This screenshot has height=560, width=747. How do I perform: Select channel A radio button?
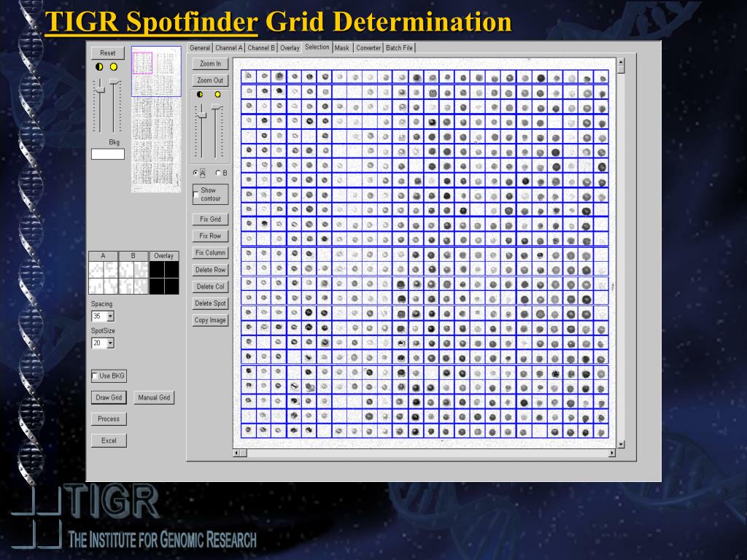tap(196, 173)
